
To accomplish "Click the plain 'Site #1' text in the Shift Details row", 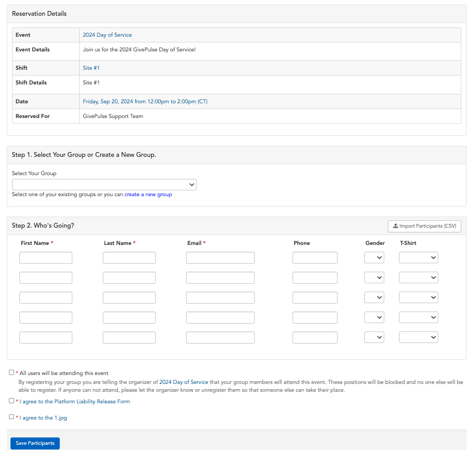I will coord(91,82).
